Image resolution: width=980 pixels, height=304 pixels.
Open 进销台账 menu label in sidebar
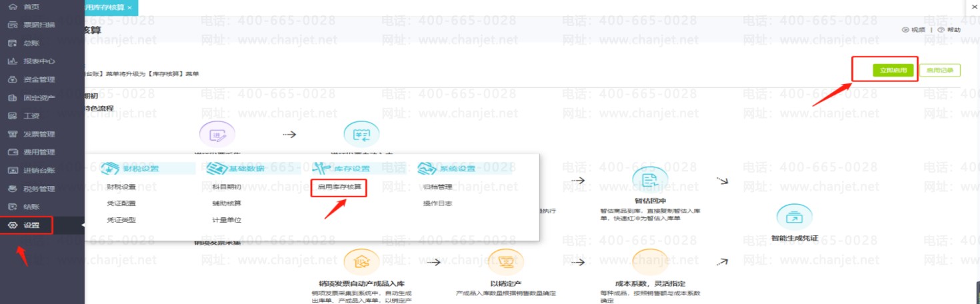point(39,171)
